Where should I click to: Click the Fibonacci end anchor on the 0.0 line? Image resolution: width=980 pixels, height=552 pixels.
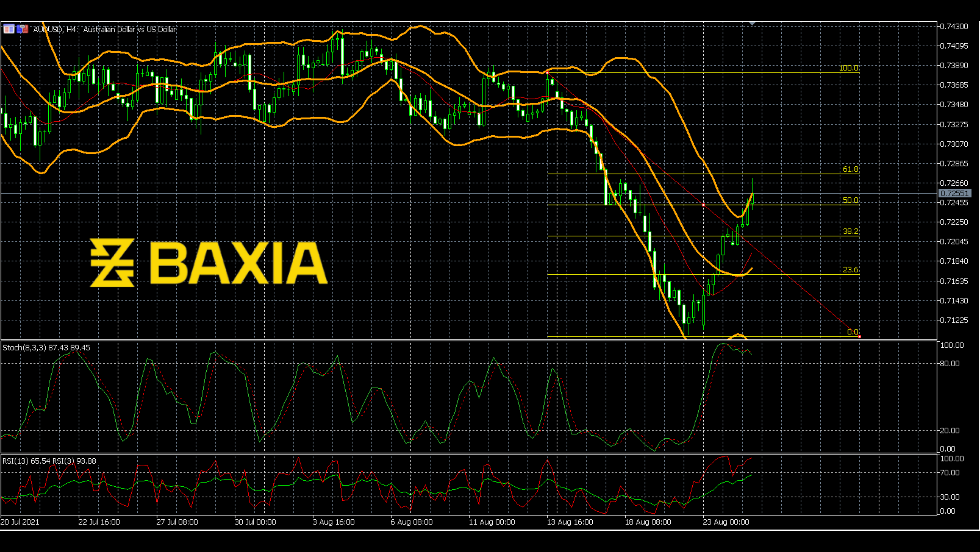pos(859,337)
